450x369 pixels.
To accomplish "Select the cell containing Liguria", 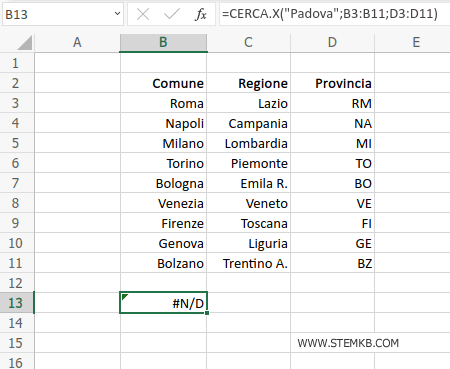I will coord(249,243).
